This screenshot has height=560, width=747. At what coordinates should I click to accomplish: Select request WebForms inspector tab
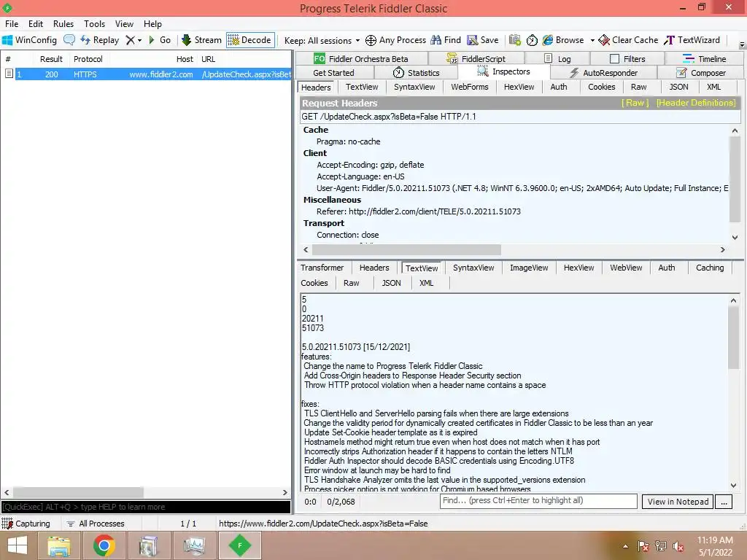click(469, 87)
